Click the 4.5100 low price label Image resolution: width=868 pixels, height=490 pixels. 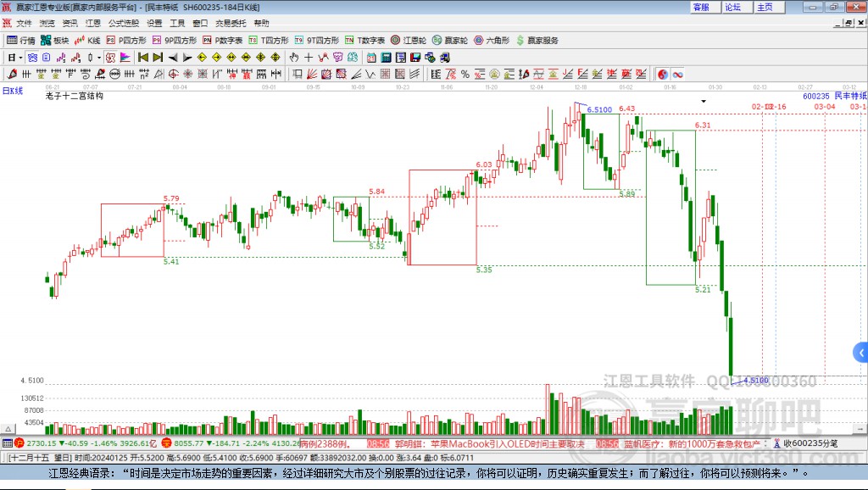point(755,380)
